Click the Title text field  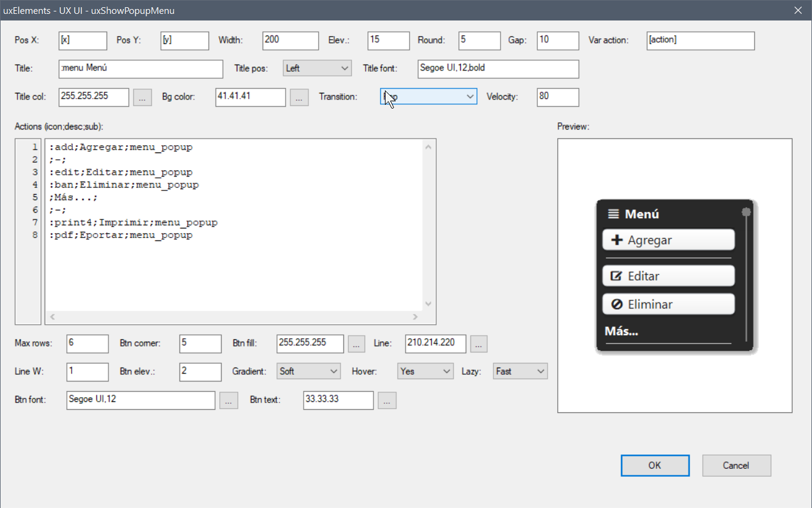click(141, 69)
